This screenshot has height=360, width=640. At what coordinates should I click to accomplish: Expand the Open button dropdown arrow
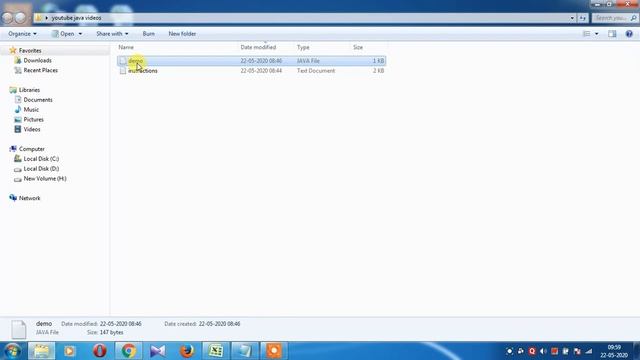coord(80,34)
